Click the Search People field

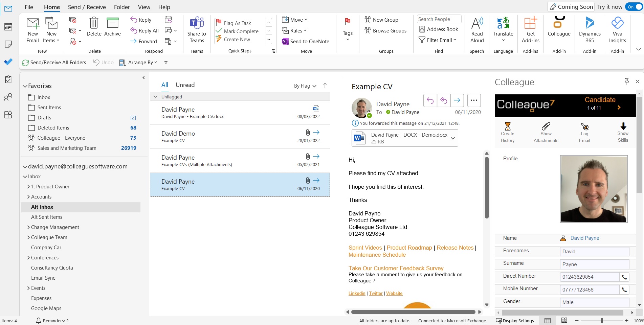pyautogui.click(x=439, y=19)
